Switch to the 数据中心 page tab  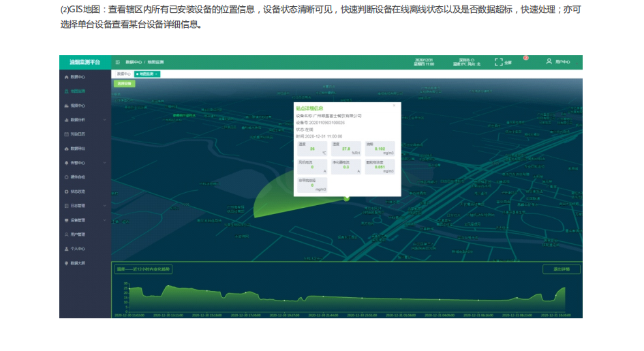[123, 74]
